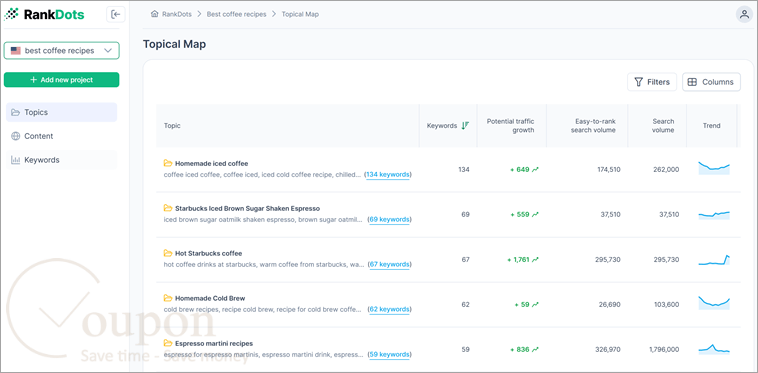Image resolution: width=758 pixels, height=373 pixels.
Task: Click the Keywords bar chart icon in the sidebar
Action: coord(15,160)
